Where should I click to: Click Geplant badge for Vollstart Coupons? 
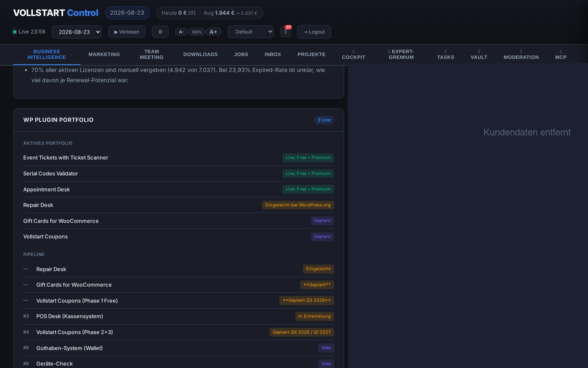[322, 236]
